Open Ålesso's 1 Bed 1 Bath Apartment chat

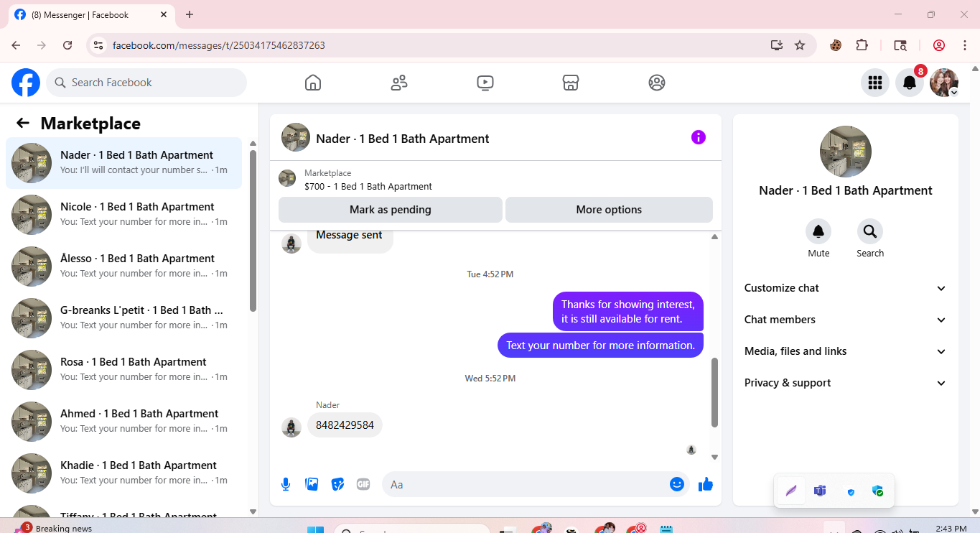coord(124,266)
